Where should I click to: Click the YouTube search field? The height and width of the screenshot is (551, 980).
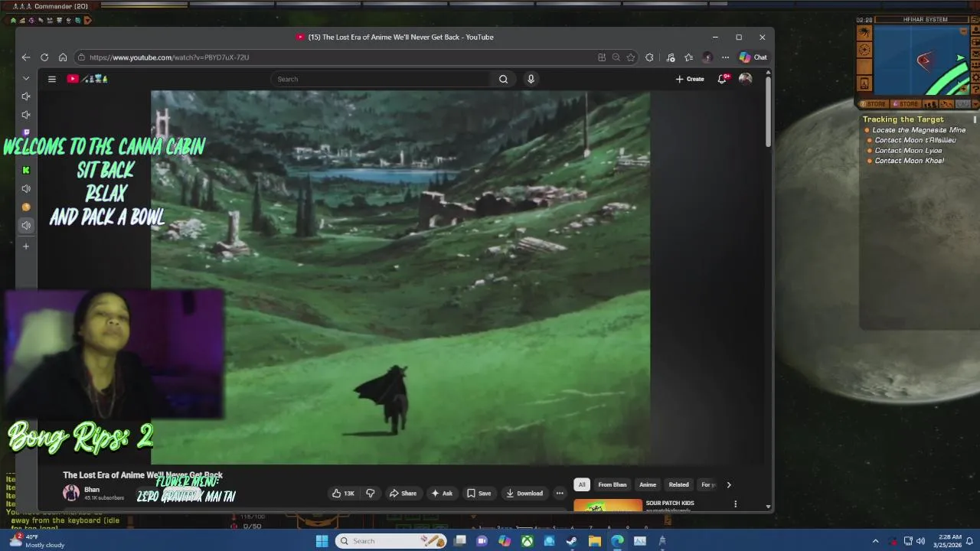click(381, 79)
